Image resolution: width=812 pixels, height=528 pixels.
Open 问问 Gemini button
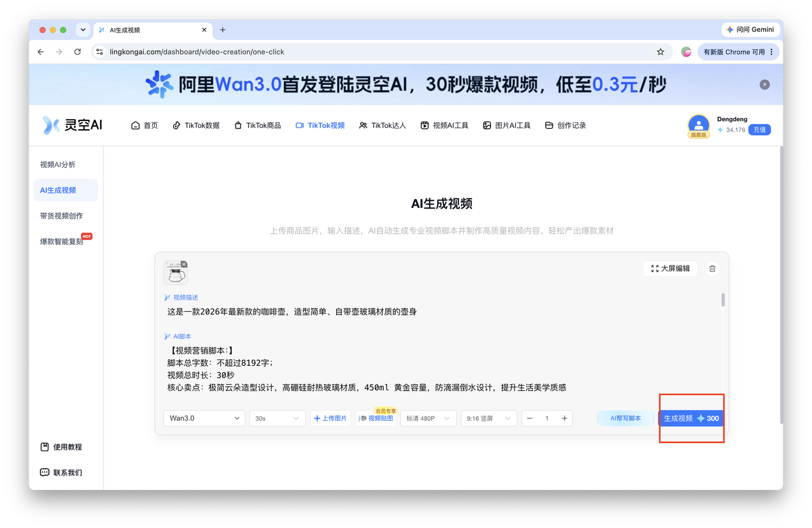(x=750, y=30)
